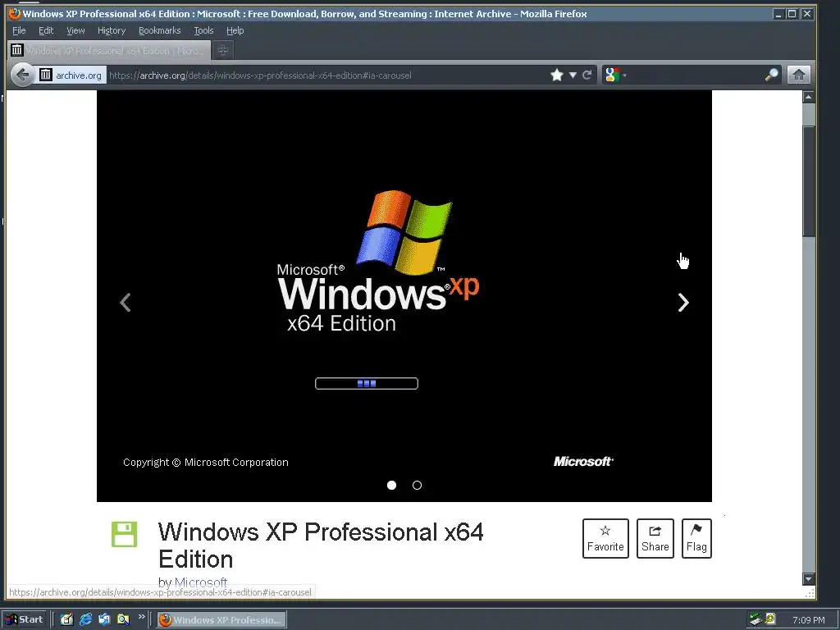Go back with the browser back arrow
The height and width of the screenshot is (630, 840).
click(22, 75)
